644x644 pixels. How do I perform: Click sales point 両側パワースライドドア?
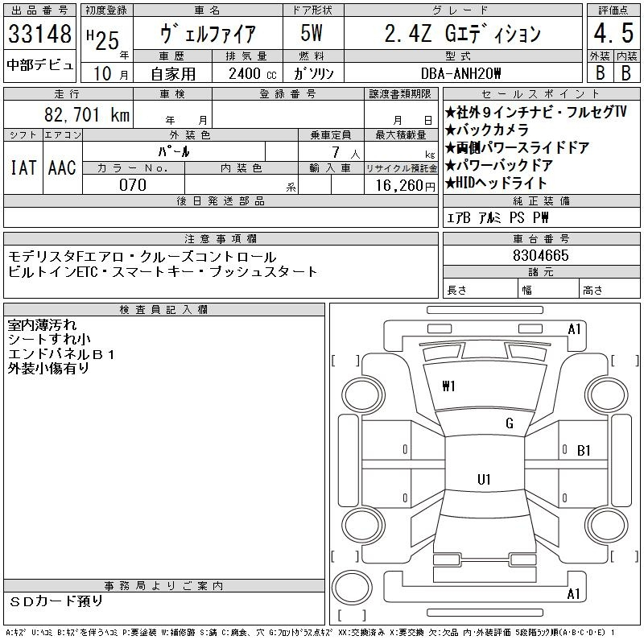518,147
